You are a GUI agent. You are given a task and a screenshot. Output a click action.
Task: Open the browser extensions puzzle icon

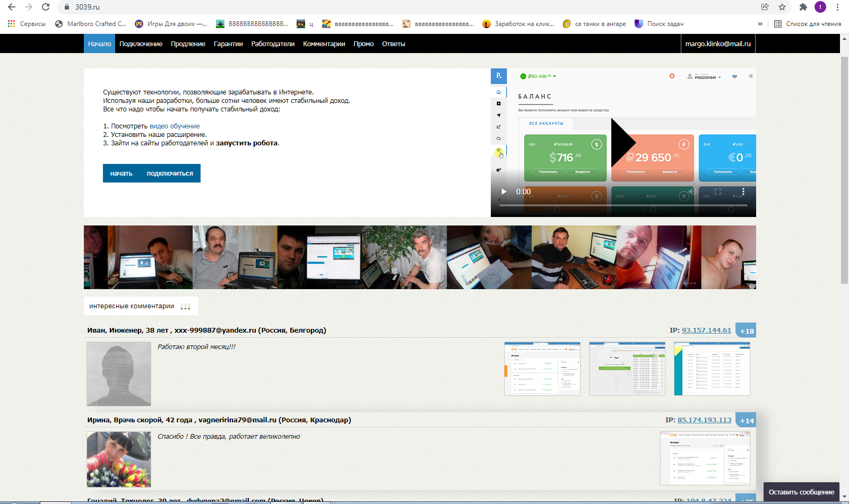(803, 7)
